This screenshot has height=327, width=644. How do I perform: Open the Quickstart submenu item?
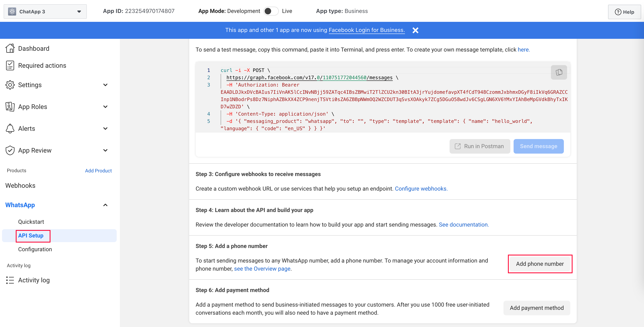point(31,222)
